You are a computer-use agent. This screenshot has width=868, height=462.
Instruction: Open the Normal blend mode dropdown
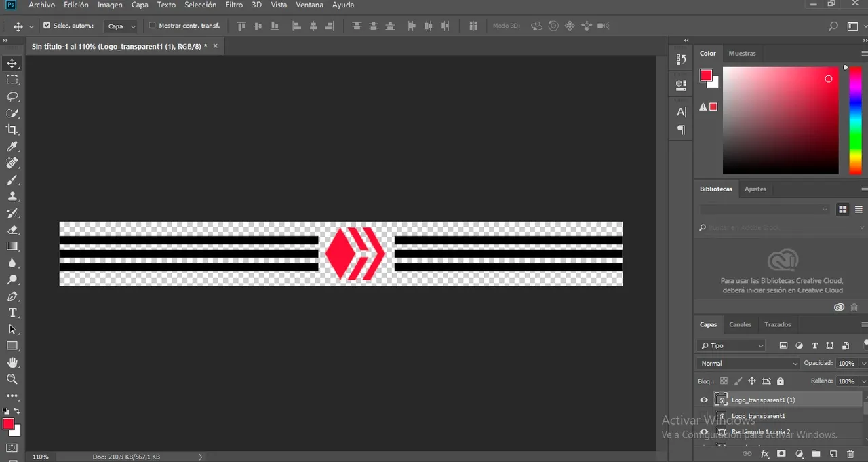[x=748, y=364]
